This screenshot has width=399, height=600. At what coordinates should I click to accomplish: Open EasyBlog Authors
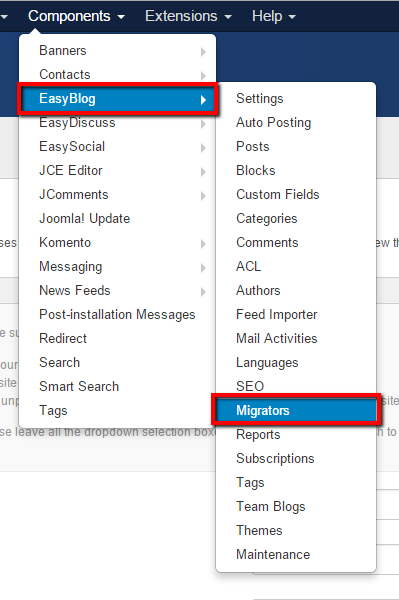[x=296, y=291]
